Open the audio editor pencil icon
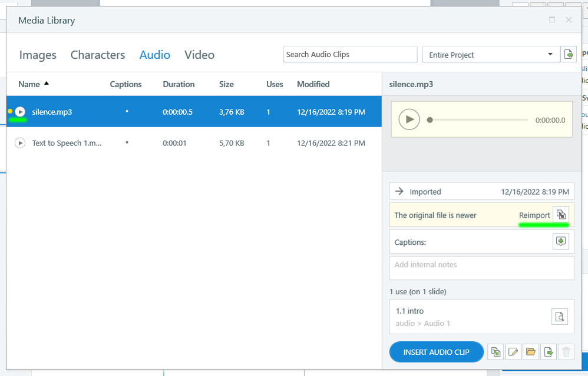This screenshot has width=588, height=376. point(513,352)
